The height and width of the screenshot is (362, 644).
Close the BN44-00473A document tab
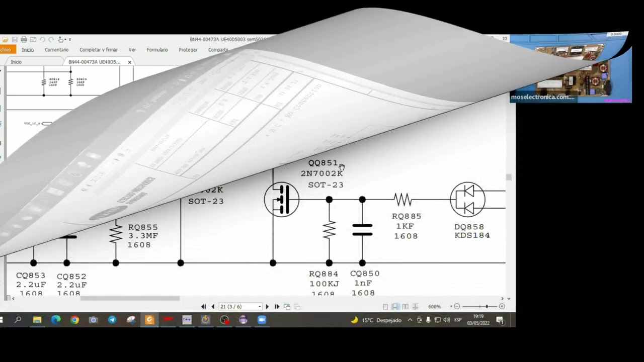[x=129, y=62]
